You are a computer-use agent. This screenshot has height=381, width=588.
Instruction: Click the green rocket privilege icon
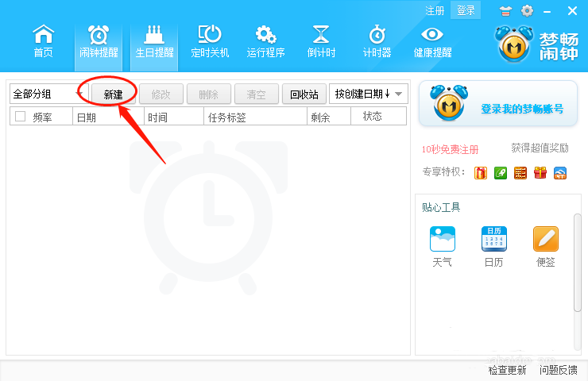[x=501, y=173]
